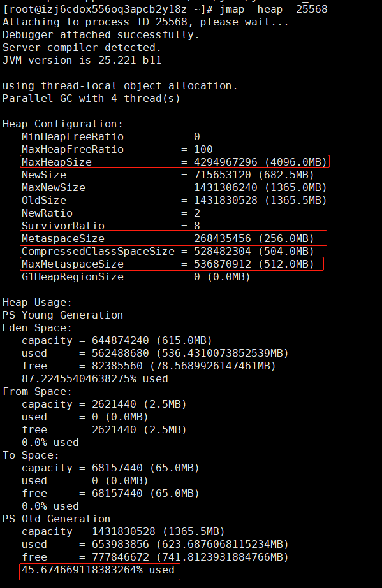The image size is (382, 588).
Task: Click the jmap -heap 25568 command
Action: tap(274, 9)
